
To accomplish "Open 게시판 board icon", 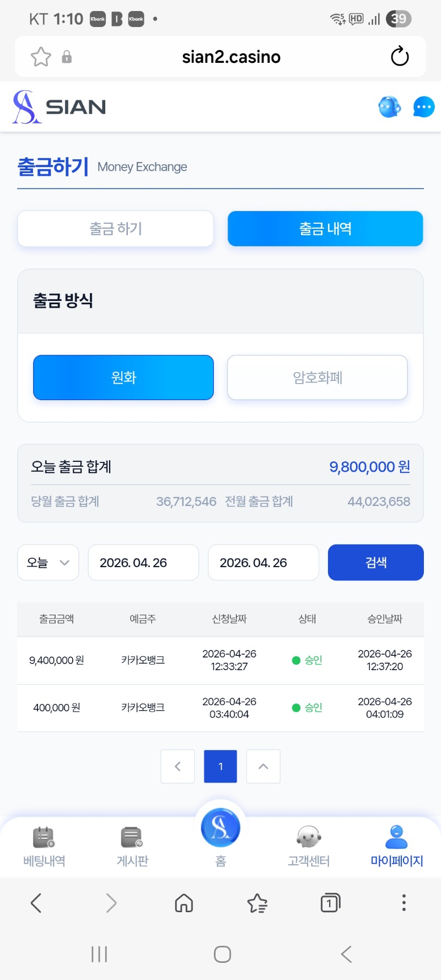I will tap(132, 838).
